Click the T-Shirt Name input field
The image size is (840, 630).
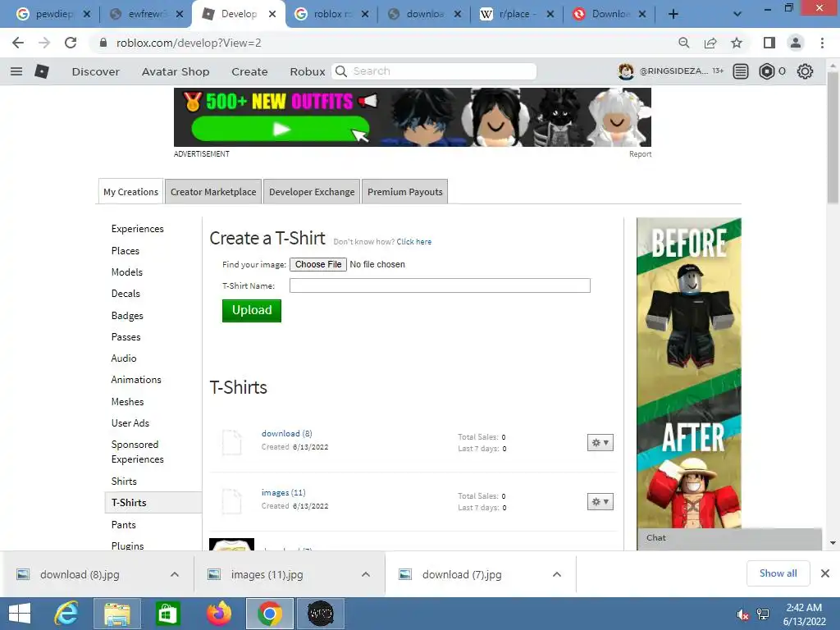tap(440, 285)
